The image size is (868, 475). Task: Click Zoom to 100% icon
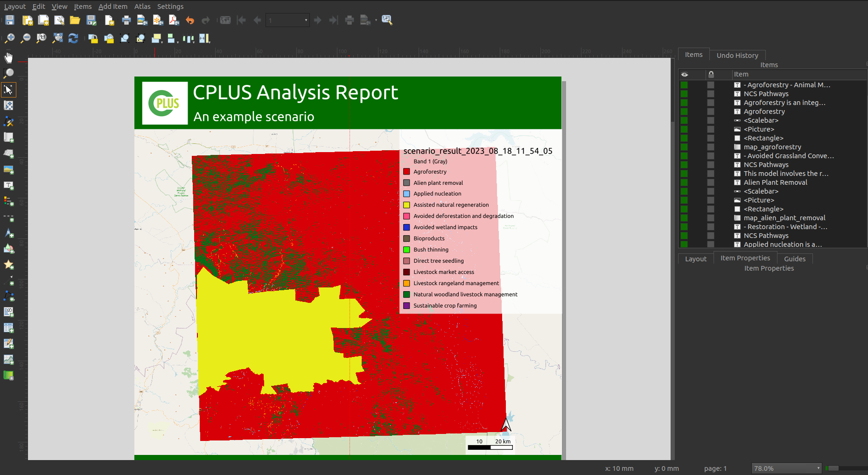pyautogui.click(x=42, y=38)
